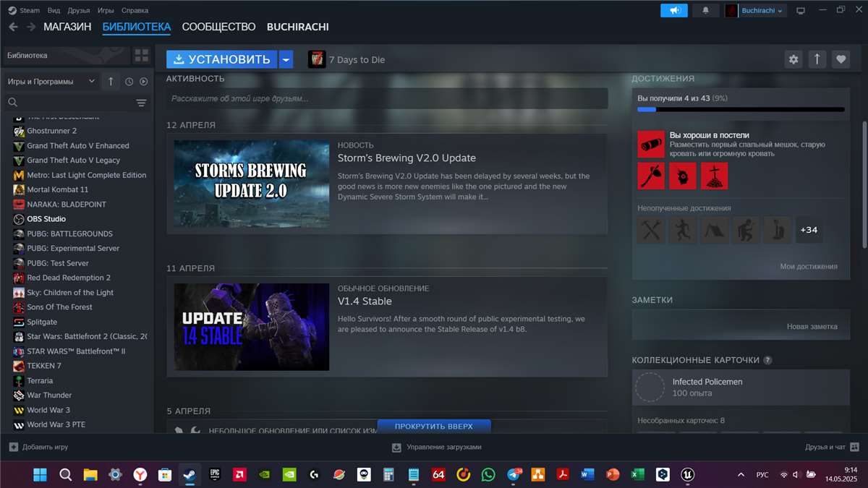Click the collectible cards help icon
Screen dimensions: 868x488
pyautogui.click(x=767, y=360)
